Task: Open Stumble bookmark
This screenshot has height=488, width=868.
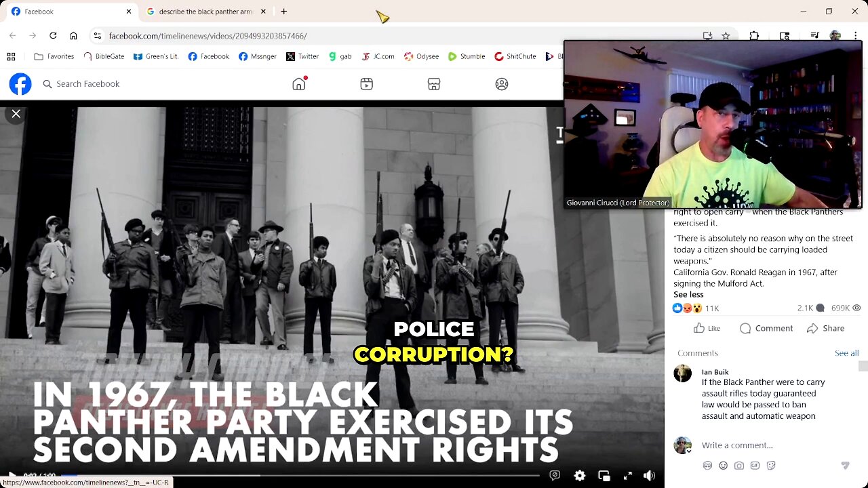Action: point(467,56)
